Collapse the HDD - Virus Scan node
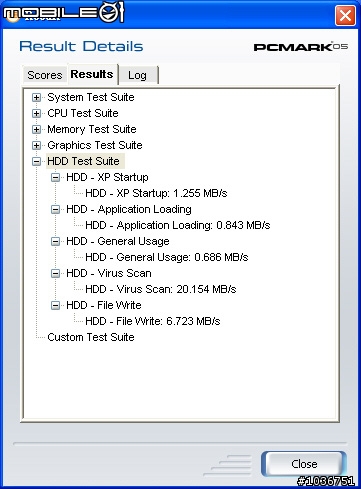The height and width of the screenshot is (489, 361). 55,273
